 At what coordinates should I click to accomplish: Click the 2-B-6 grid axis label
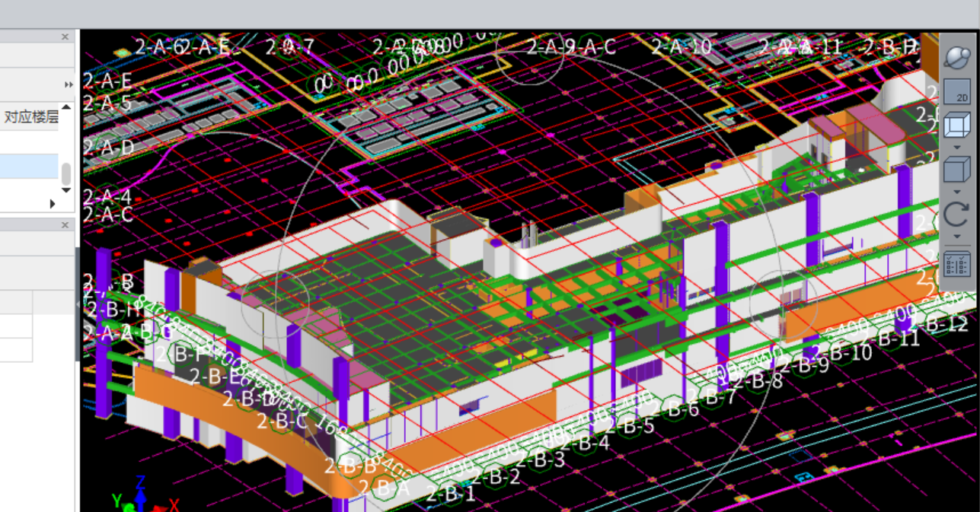[672, 409]
